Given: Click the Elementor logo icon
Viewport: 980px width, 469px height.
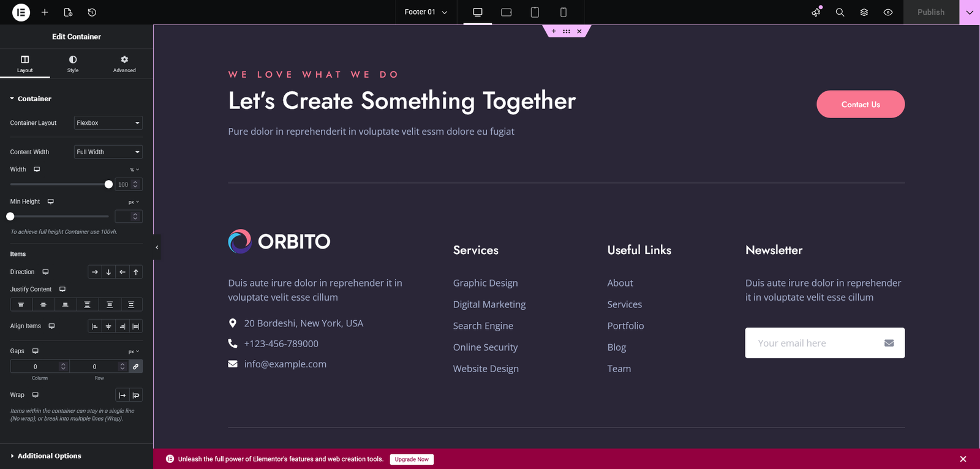Looking at the screenshot, I should (21, 12).
